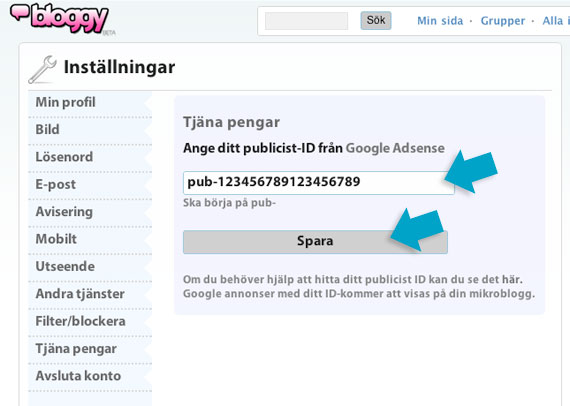The image size is (570, 406).
Task: Click the Inställningar wrench icon
Action: 43,69
